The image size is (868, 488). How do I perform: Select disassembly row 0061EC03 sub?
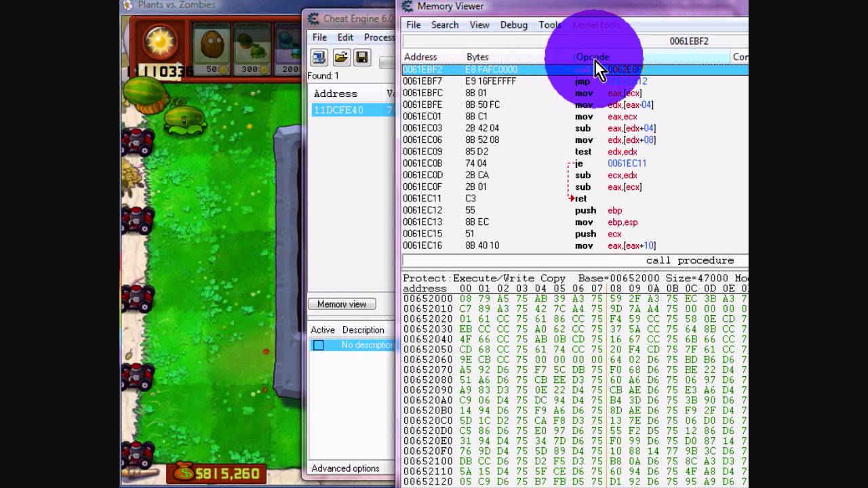tap(575, 128)
